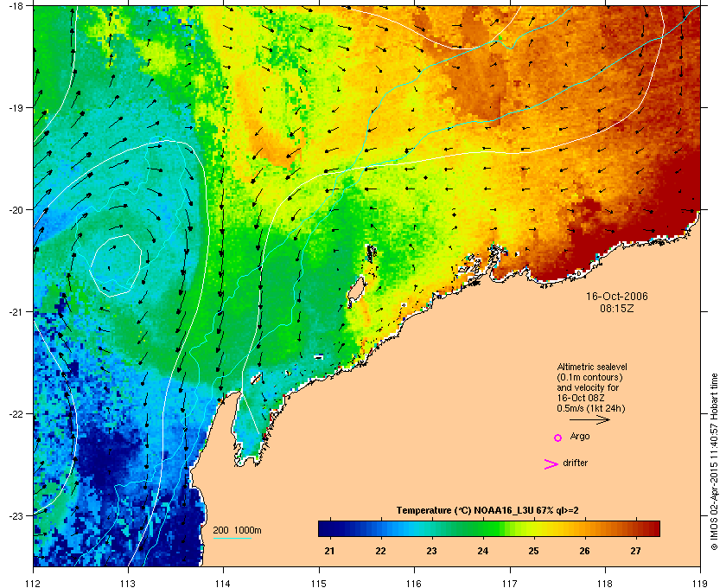The height and width of the screenshot is (588, 726).
Task: Click the color bar tick label 21
Action: pyautogui.click(x=329, y=551)
